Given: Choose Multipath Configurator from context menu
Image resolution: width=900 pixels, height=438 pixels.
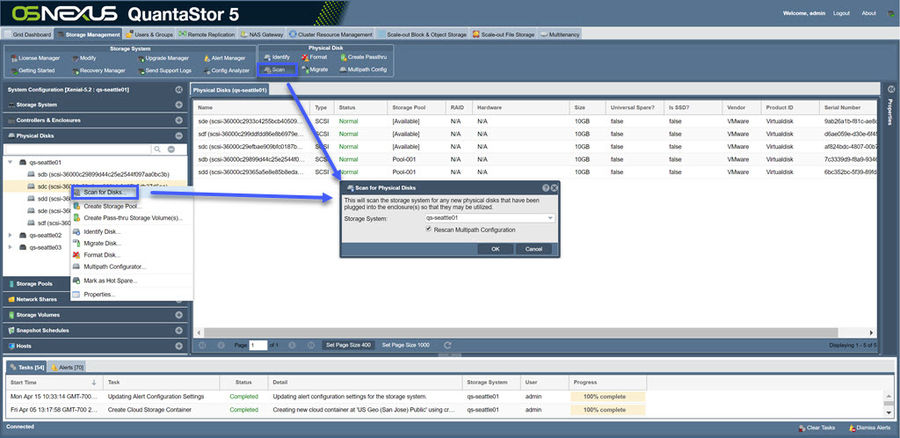Looking at the screenshot, I should point(115,267).
